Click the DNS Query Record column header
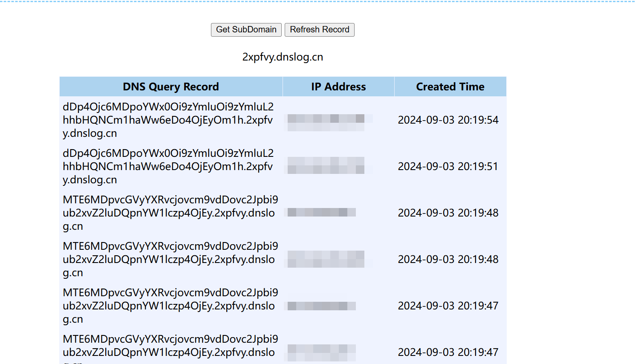 click(x=171, y=87)
